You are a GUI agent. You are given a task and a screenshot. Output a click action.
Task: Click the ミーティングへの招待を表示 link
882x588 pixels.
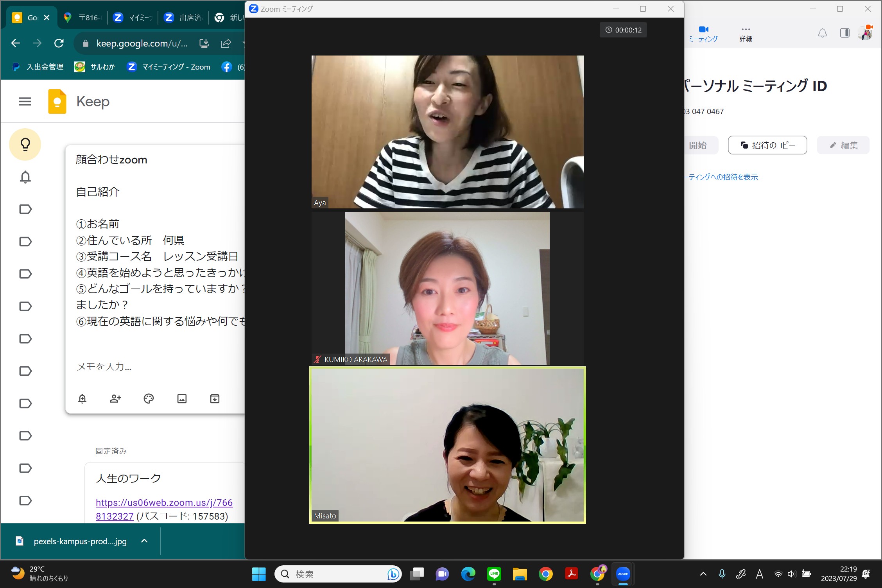722,177
